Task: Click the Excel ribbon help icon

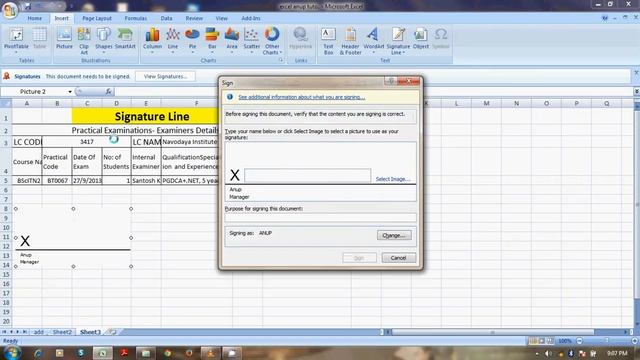Action: pyautogui.click(x=604, y=18)
